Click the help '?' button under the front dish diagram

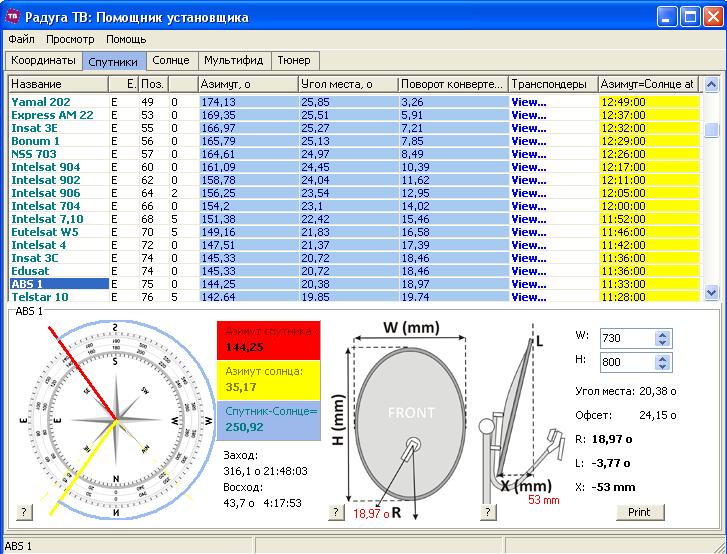336,512
